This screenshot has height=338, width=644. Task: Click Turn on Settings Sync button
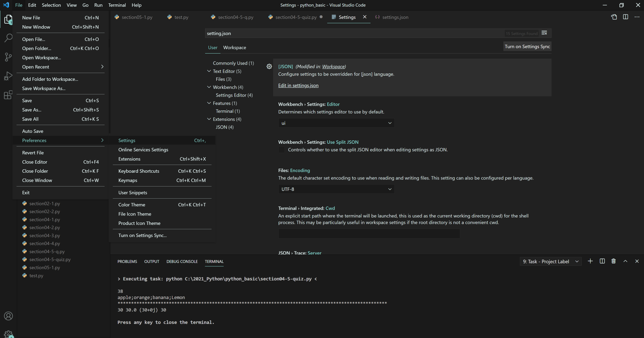[x=527, y=46]
